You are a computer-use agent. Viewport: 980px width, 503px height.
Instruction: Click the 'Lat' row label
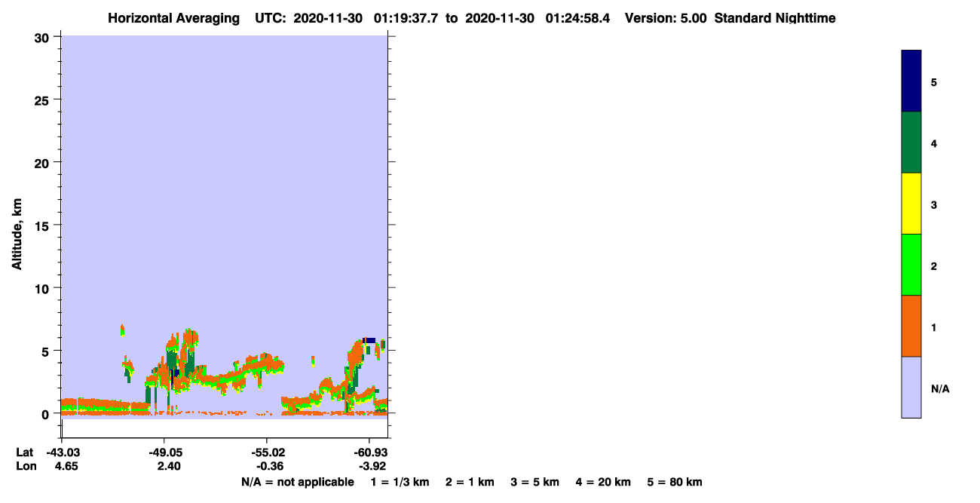[25, 452]
